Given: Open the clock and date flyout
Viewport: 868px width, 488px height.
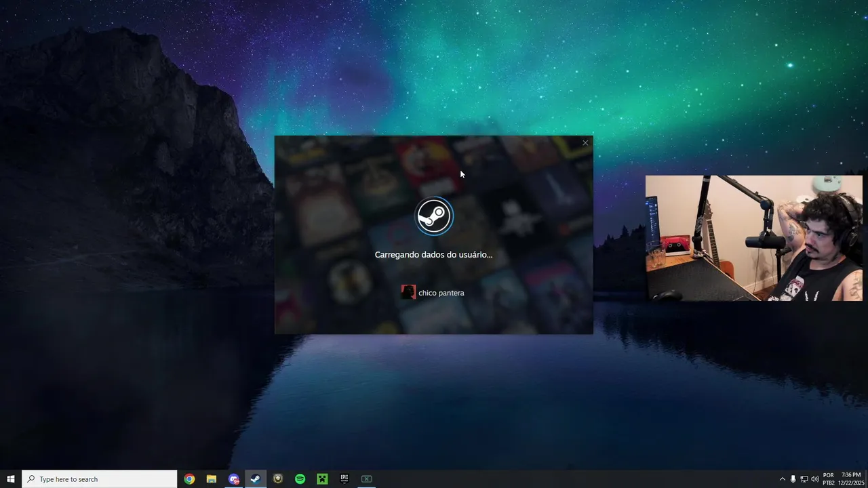Looking at the screenshot, I should pos(851,479).
